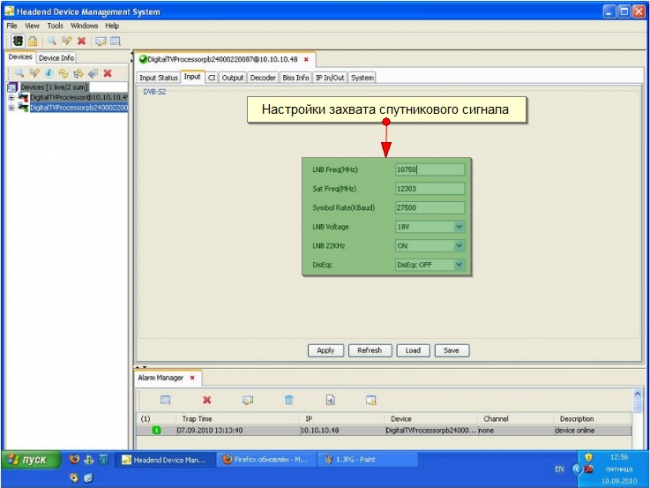The height and width of the screenshot is (488, 650).
Task: Click the green info icon in the alarm row
Action: coord(156,430)
